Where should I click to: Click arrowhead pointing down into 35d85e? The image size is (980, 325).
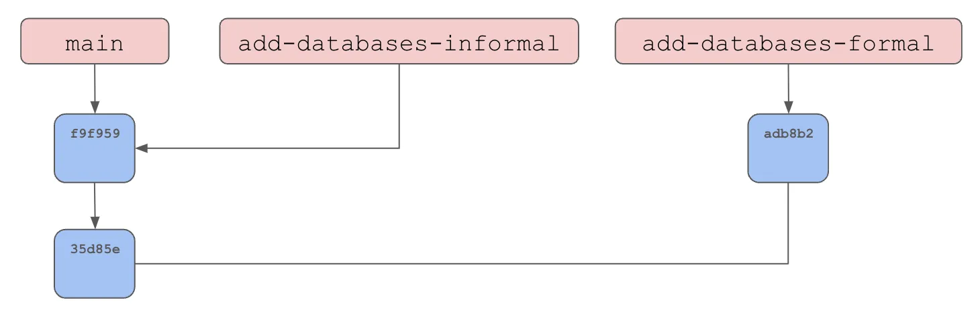95,223
